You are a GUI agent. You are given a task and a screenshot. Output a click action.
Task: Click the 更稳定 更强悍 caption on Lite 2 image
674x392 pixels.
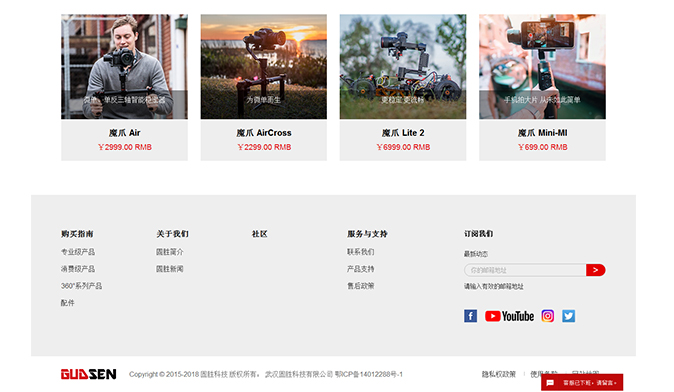click(x=403, y=100)
